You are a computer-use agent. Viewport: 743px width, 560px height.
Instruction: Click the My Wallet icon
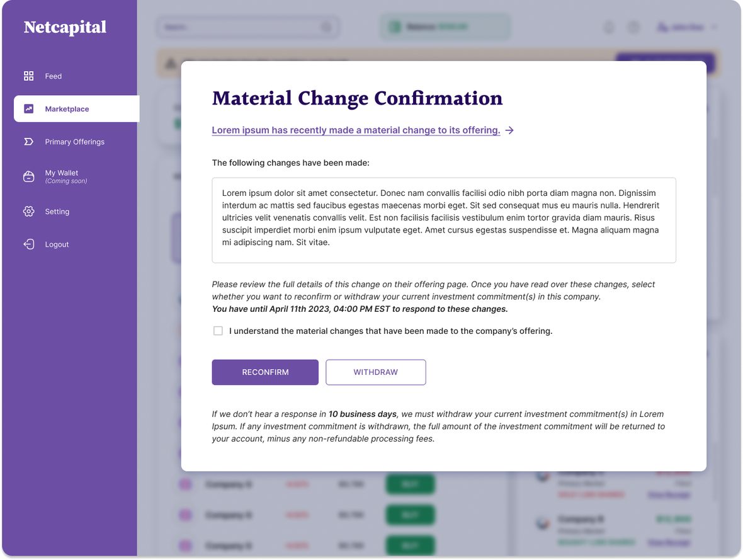(x=29, y=176)
